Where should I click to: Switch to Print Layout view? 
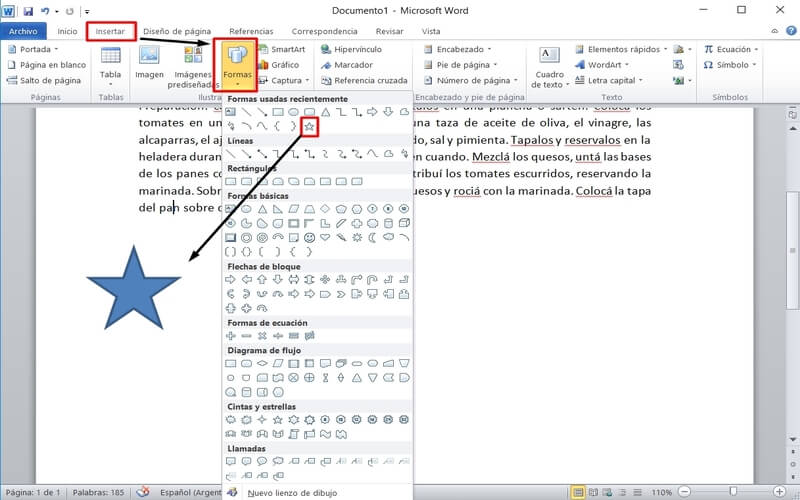click(x=578, y=492)
